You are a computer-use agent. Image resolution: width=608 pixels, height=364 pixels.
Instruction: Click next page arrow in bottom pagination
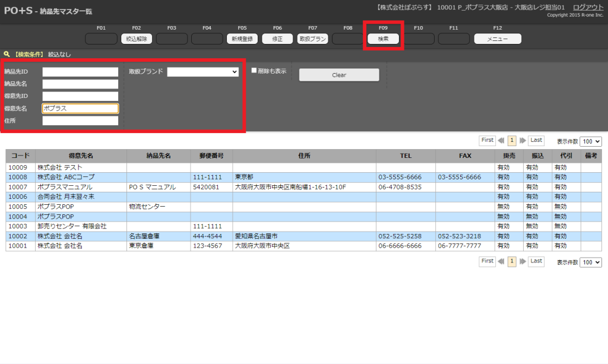522,261
